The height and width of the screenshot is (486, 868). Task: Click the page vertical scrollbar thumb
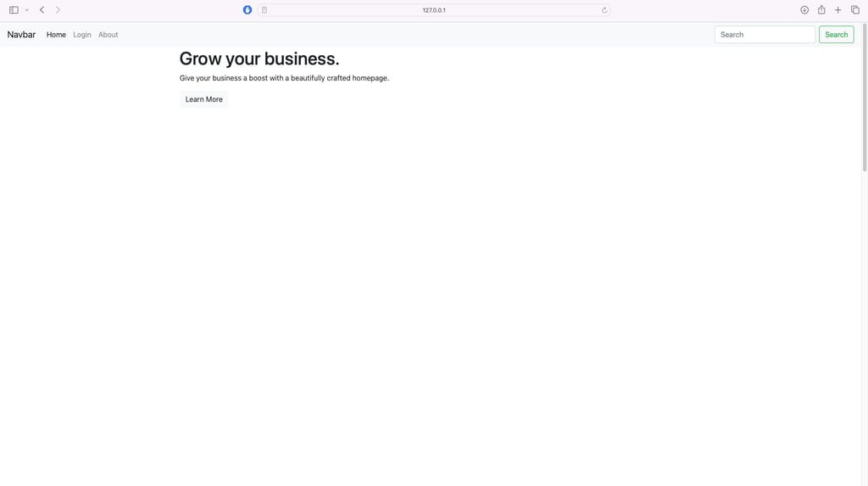tap(864, 98)
